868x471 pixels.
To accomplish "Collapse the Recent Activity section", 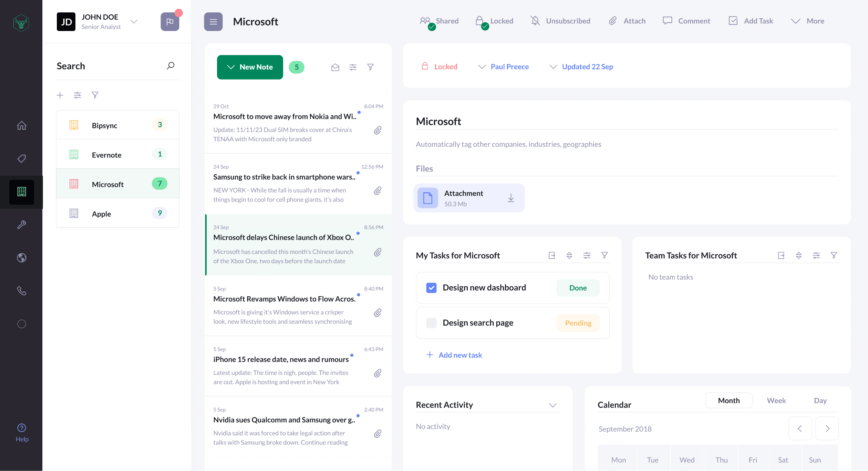I will click(552, 405).
